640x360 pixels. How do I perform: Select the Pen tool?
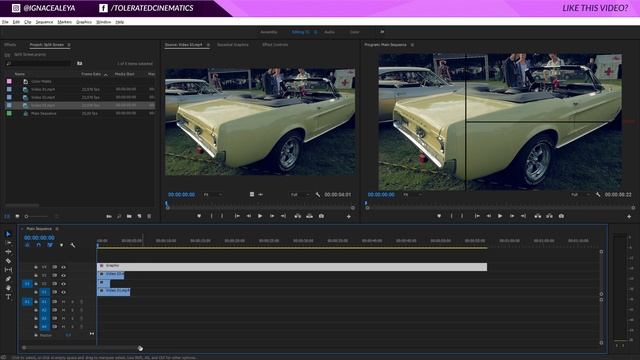(x=8, y=279)
